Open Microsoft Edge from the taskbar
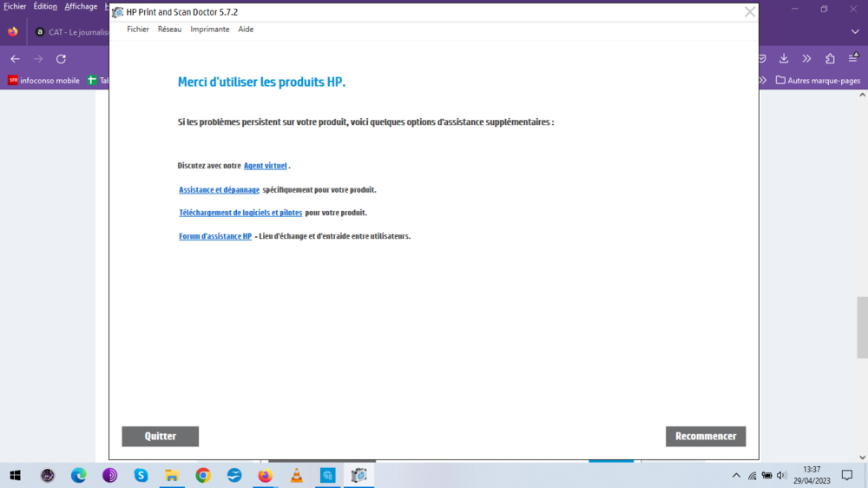Screen dimensions: 868x488 (79, 475)
